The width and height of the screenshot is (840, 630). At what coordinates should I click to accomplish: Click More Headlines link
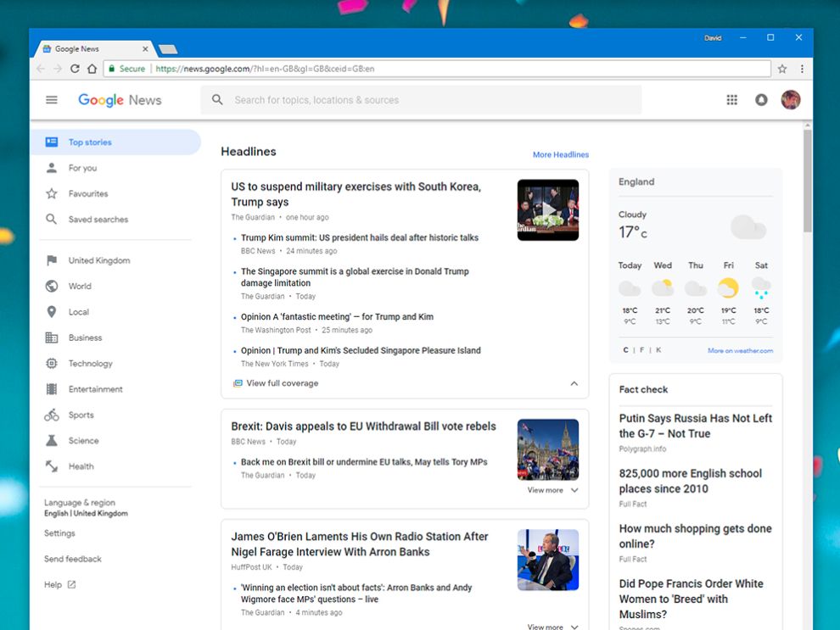click(x=560, y=154)
